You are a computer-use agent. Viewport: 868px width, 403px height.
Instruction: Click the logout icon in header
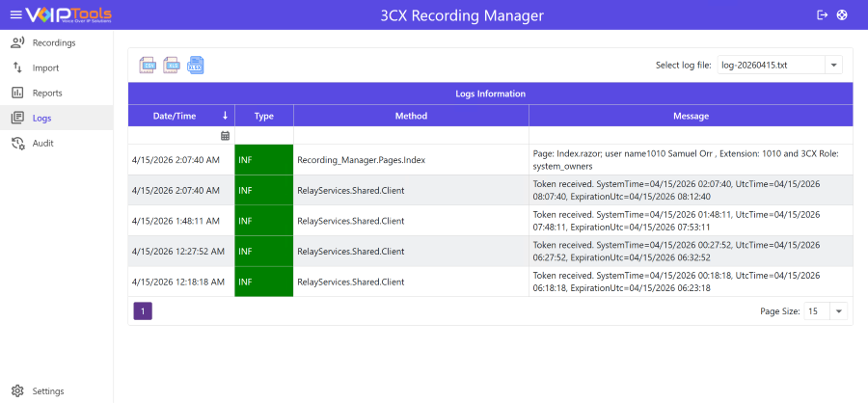point(822,14)
